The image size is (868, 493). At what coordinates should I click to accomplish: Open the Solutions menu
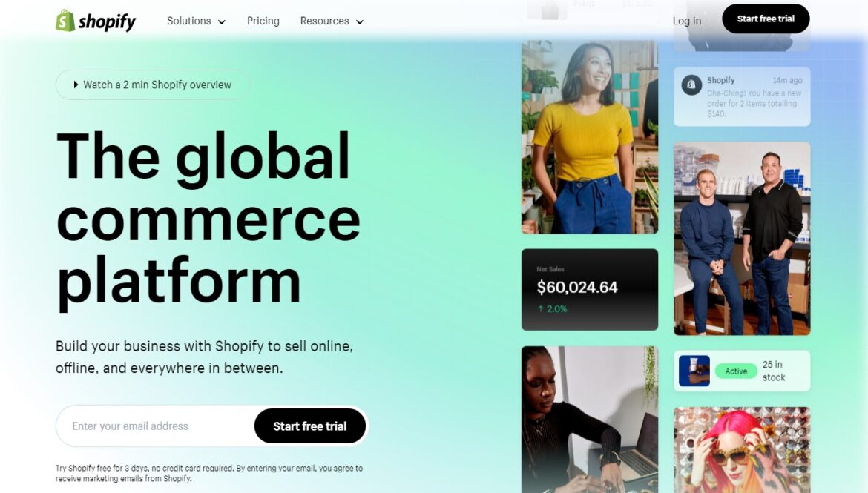196,21
